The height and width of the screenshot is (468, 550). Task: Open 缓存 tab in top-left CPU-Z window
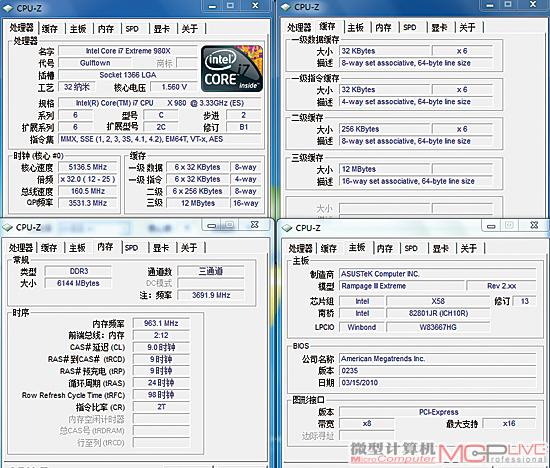coord(49,28)
